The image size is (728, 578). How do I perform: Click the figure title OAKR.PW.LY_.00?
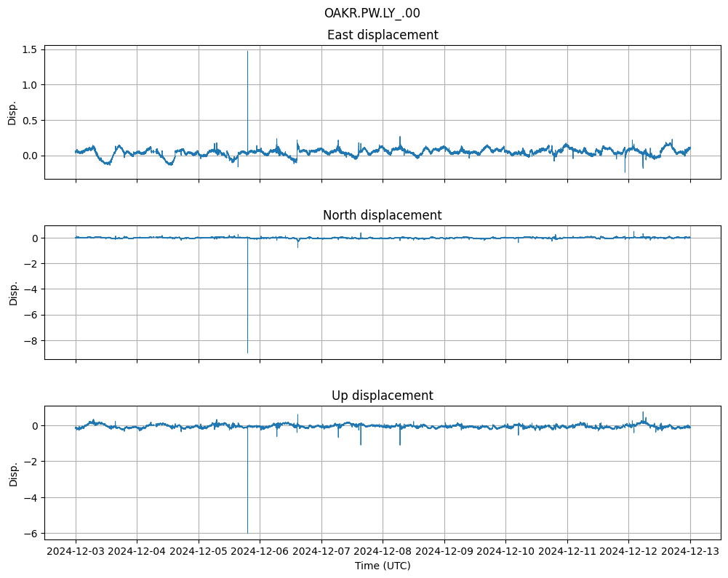(372, 13)
